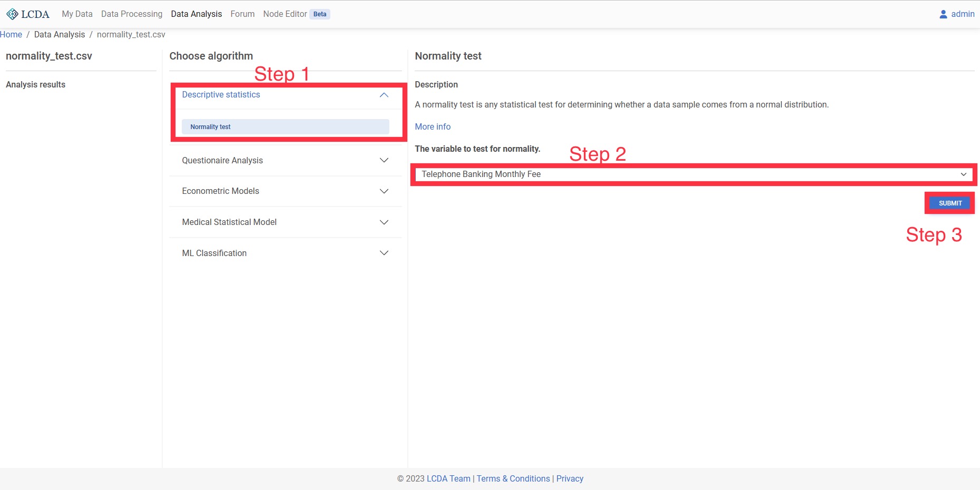The width and height of the screenshot is (980, 490).
Task: Click the LCDA logo icon
Action: click(12, 14)
